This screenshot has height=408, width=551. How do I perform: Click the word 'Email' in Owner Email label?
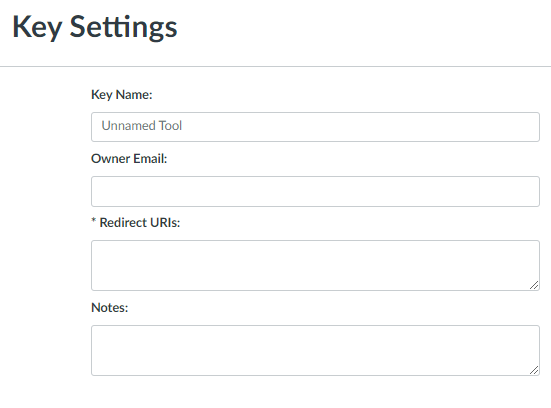tap(150, 158)
